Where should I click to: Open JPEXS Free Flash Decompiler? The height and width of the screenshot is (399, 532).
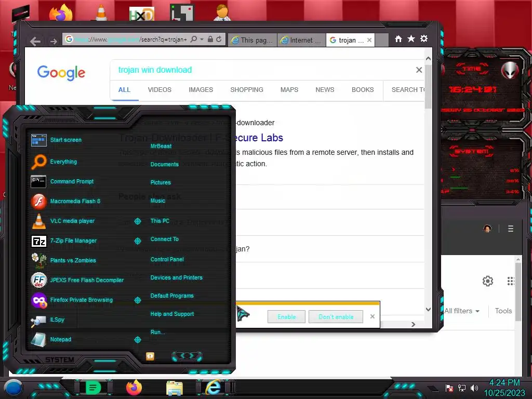click(77, 280)
